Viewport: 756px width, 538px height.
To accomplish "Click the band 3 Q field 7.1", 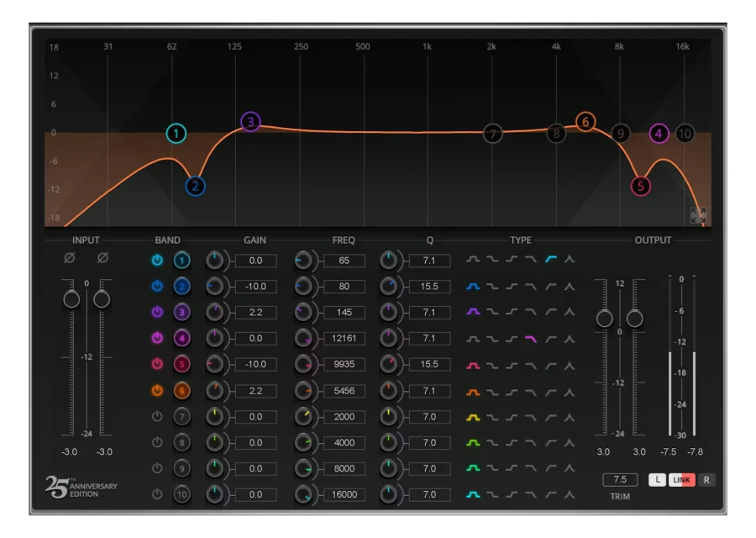I will (429, 312).
